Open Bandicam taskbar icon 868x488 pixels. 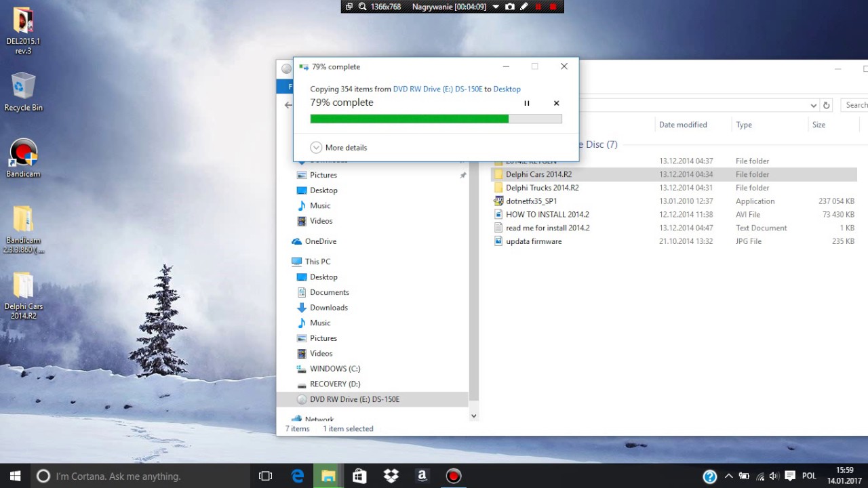[x=454, y=476]
